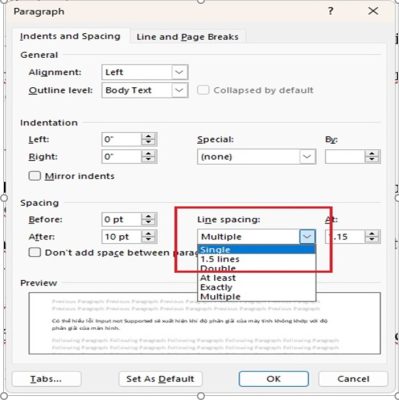Select At least line spacing option
Screen dimensions: 399x400
point(256,278)
